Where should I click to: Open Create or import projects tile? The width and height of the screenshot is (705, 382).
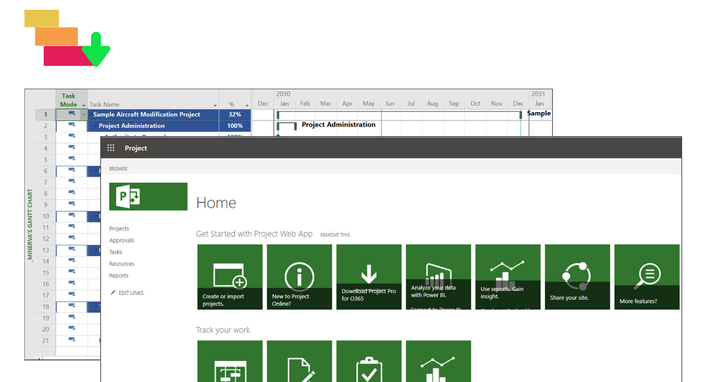point(230,277)
